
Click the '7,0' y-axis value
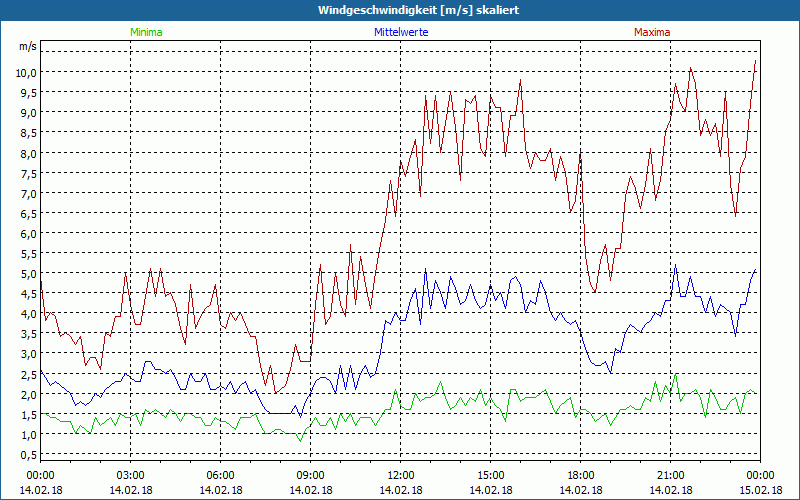click(28, 193)
